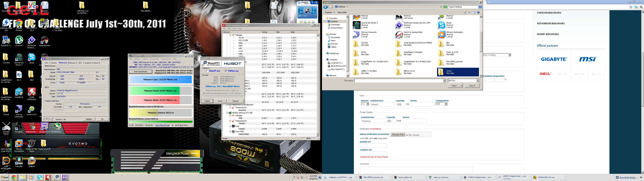Click the youtube url input field
This screenshot has height=181, width=644.
point(373,145)
